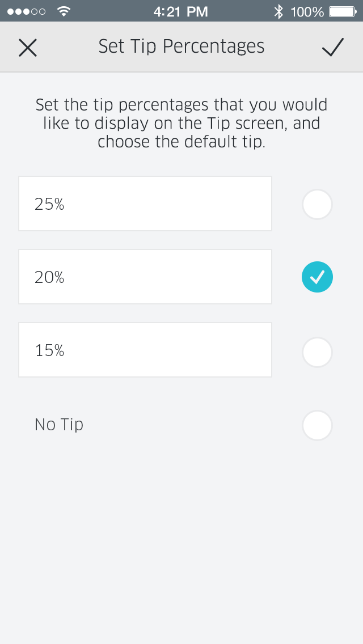Edit the 25% tip percentage field
Screen dimensions: 363x644
coord(145,204)
